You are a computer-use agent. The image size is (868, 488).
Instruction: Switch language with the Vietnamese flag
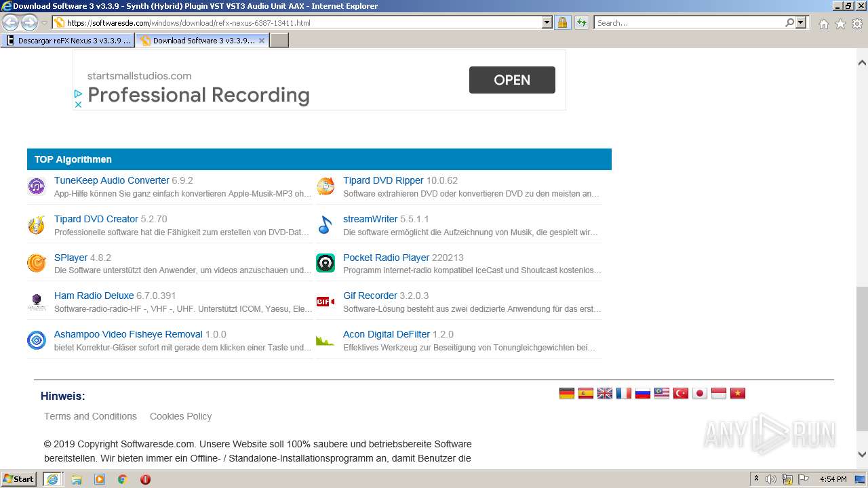coord(738,393)
